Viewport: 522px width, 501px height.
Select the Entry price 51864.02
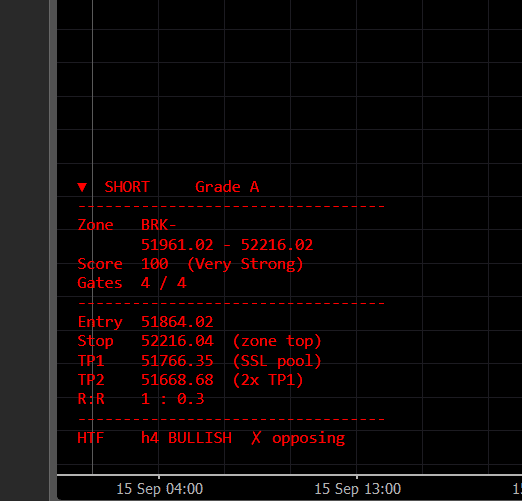click(177, 322)
